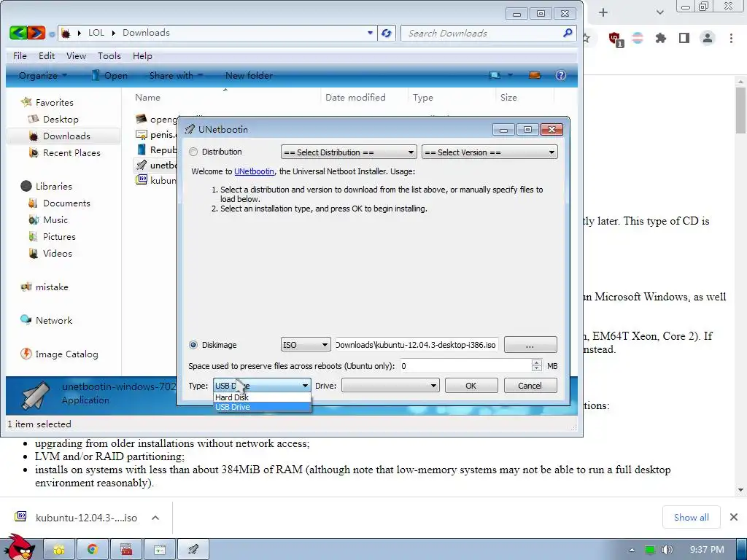Open Chrome extensions puzzle piece menu
Screen dimensions: 747x560
click(x=661, y=38)
